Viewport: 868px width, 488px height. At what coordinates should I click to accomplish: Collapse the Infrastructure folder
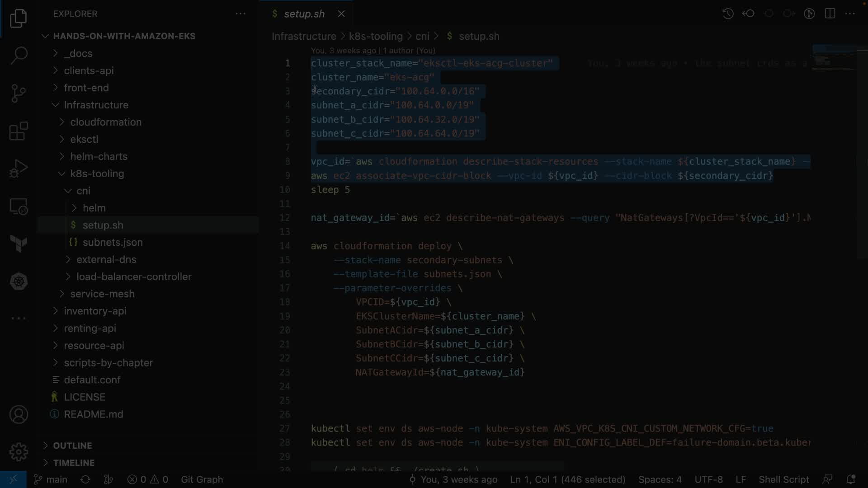tap(96, 105)
